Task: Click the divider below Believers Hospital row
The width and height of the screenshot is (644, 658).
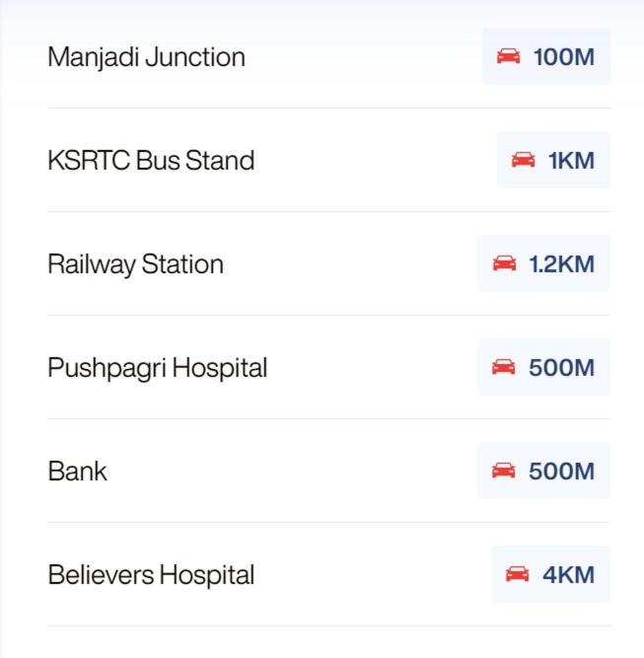Action: [x=328, y=625]
